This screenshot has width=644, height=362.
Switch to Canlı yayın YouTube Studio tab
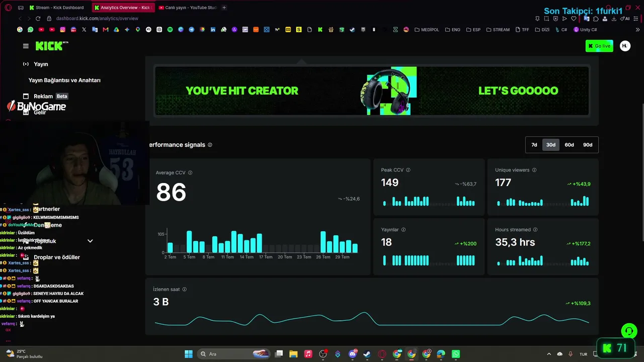point(188,8)
